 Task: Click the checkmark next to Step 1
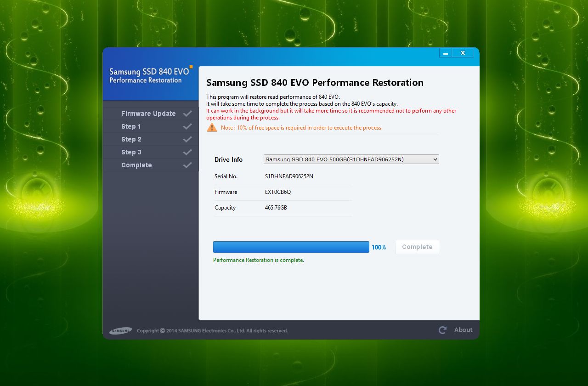point(187,126)
